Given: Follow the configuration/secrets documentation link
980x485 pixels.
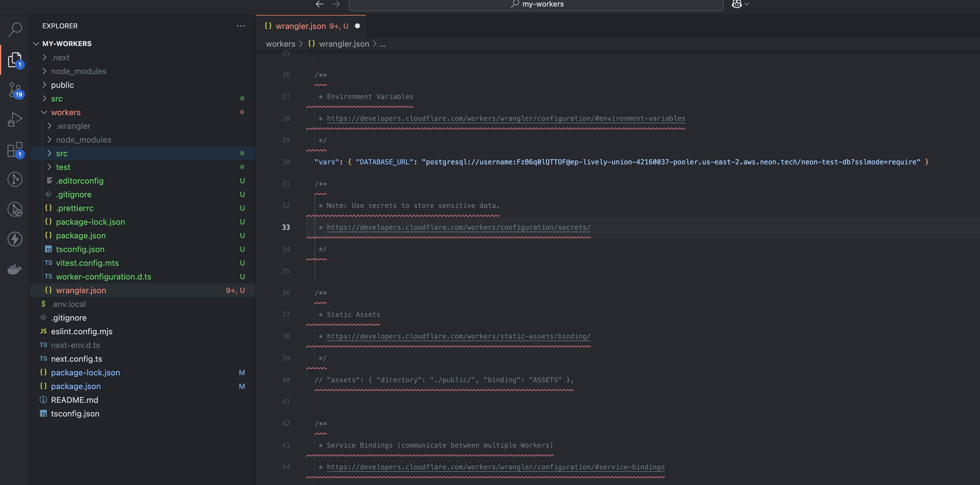Looking at the screenshot, I should point(459,227).
